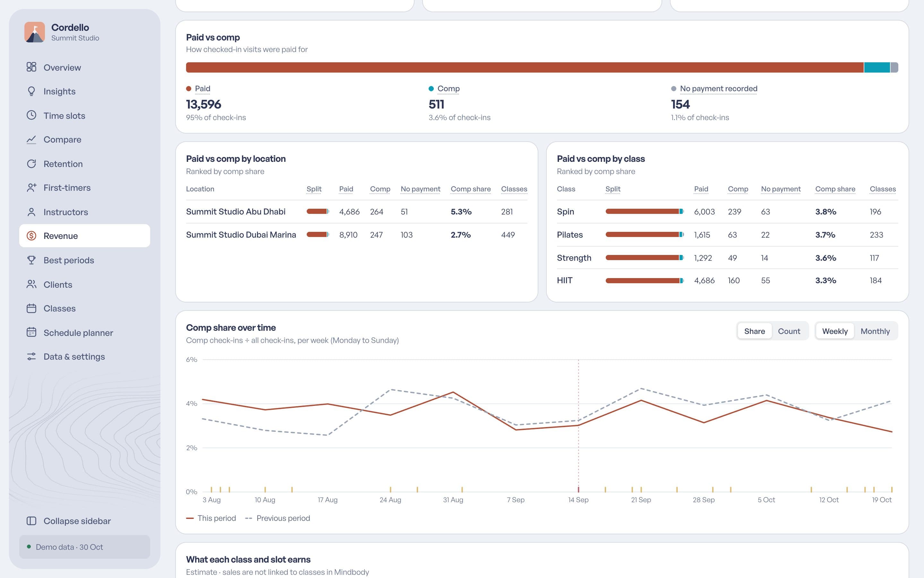Select Monthly grouping for comp share
Screen dimensions: 924x578
[875, 331]
